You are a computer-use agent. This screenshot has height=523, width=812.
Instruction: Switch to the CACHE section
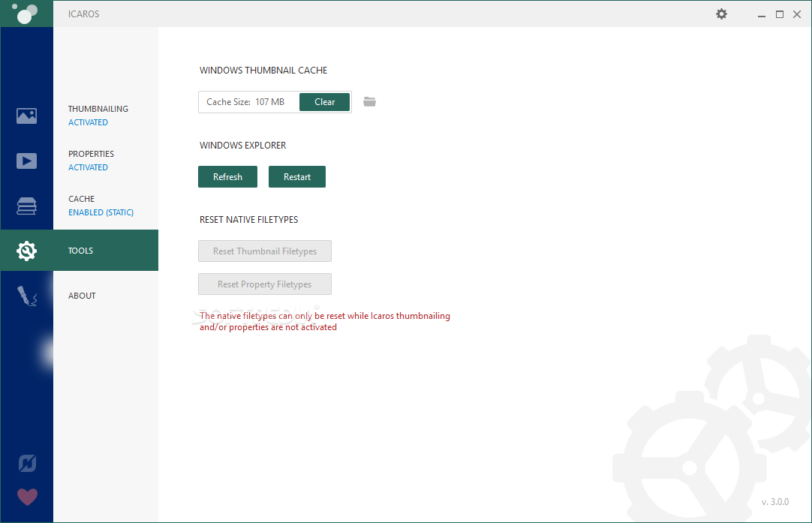[81, 199]
